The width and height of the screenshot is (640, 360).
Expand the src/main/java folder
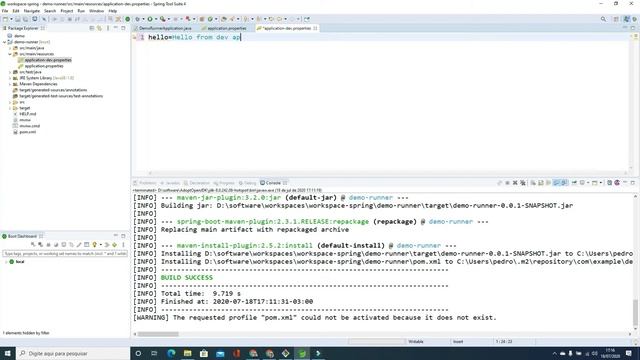pos(10,48)
